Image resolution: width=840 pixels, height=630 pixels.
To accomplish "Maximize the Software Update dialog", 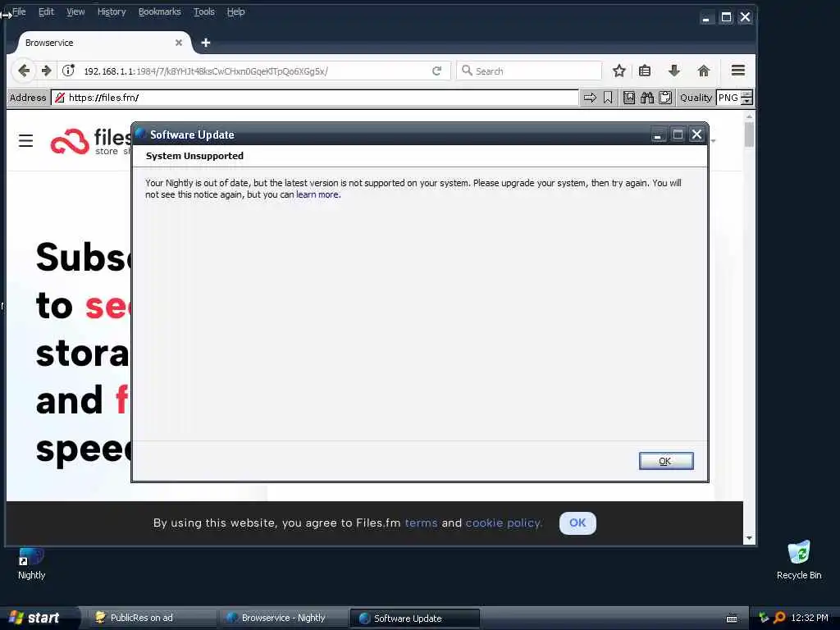I will click(677, 135).
